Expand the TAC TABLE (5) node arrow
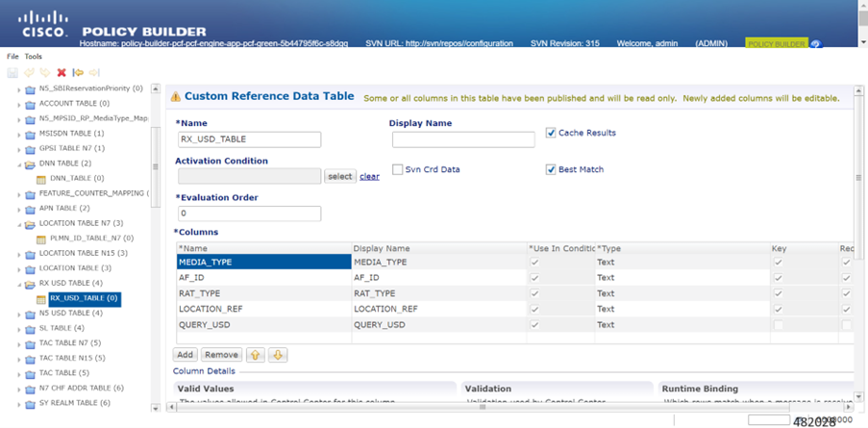Screen dimensions: 868x428 [19, 374]
